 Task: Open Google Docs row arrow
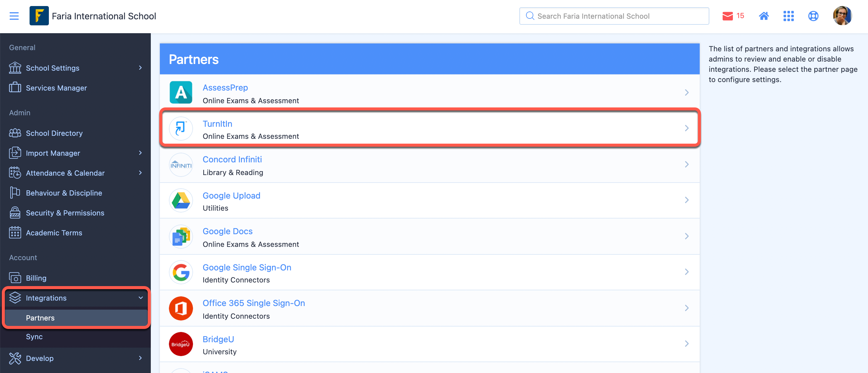(687, 236)
